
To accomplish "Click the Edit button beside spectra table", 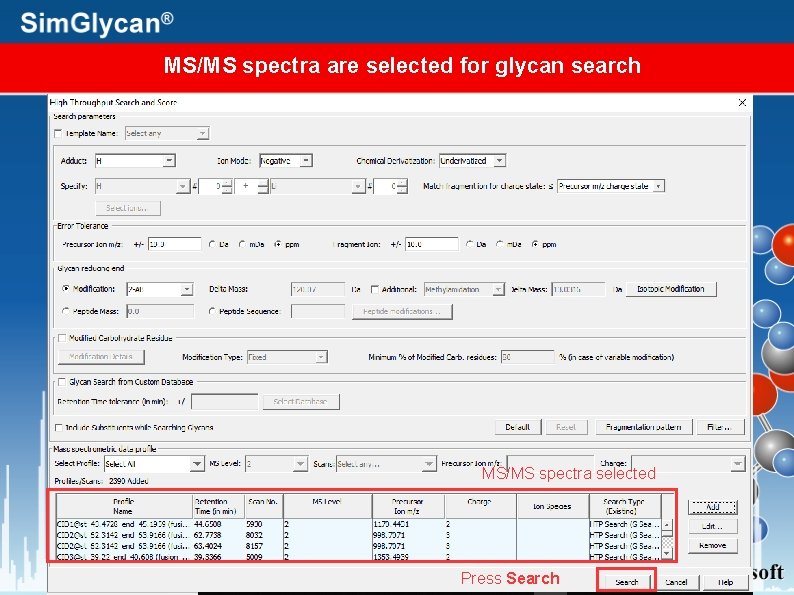I will (712, 527).
